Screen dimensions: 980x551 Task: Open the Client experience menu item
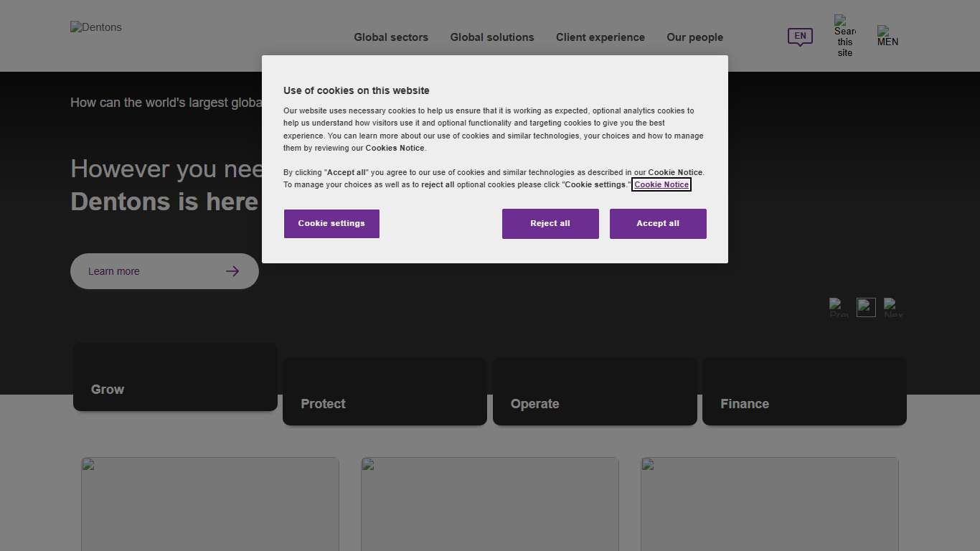tap(600, 37)
